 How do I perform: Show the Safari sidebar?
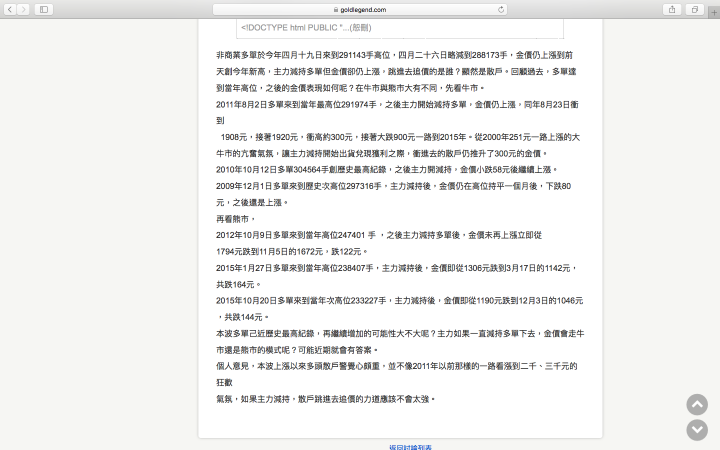[44, 9]
